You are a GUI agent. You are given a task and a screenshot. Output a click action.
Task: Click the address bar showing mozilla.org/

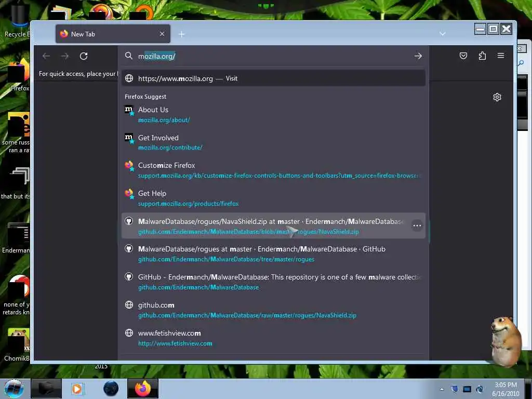pyautogui.click(x=273, y=56)
